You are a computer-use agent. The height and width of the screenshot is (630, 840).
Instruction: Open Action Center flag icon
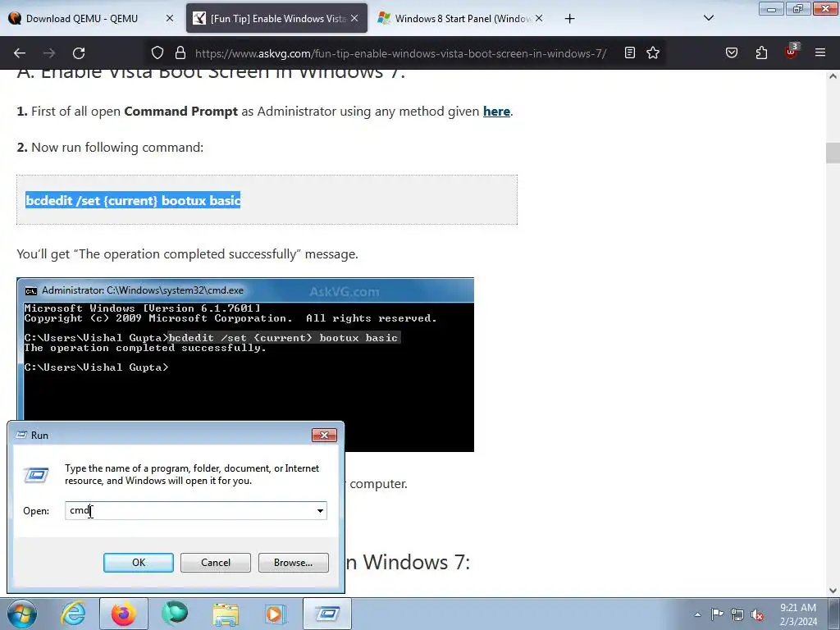[717, 614]
